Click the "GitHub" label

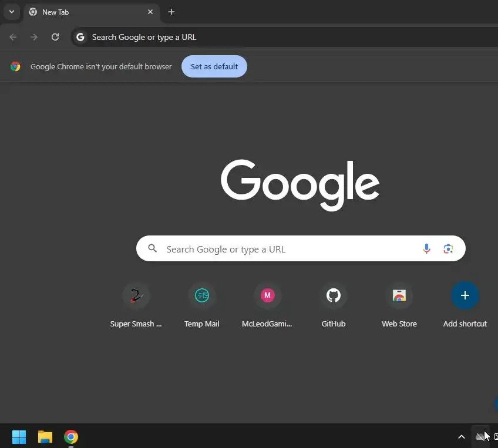coord(334,324)
